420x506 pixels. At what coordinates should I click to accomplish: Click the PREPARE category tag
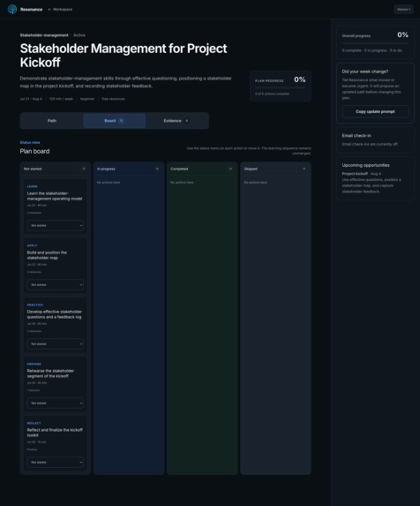(x=34, y=364)
